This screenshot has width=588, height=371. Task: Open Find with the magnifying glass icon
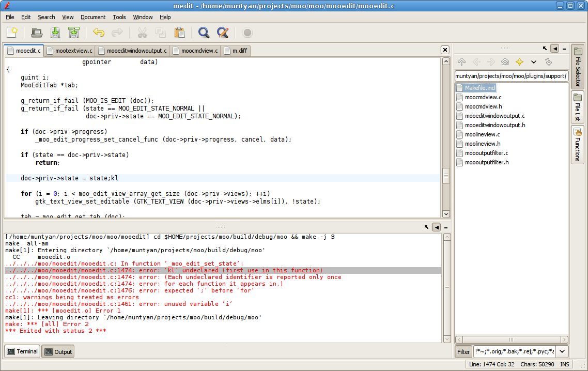coord(204,33)
